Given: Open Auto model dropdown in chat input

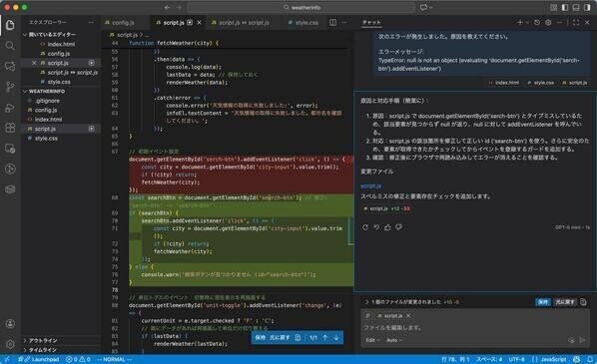Looking at the screenshot, I should point(394,340).
